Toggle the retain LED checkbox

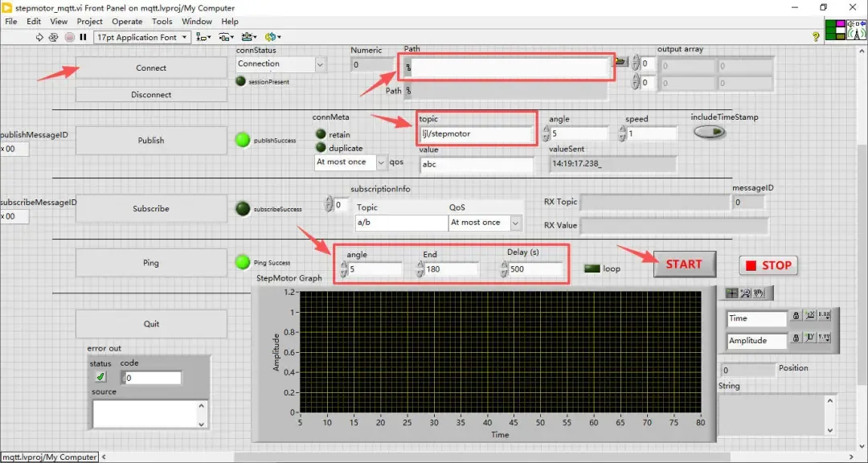click(x=321, y=134)
